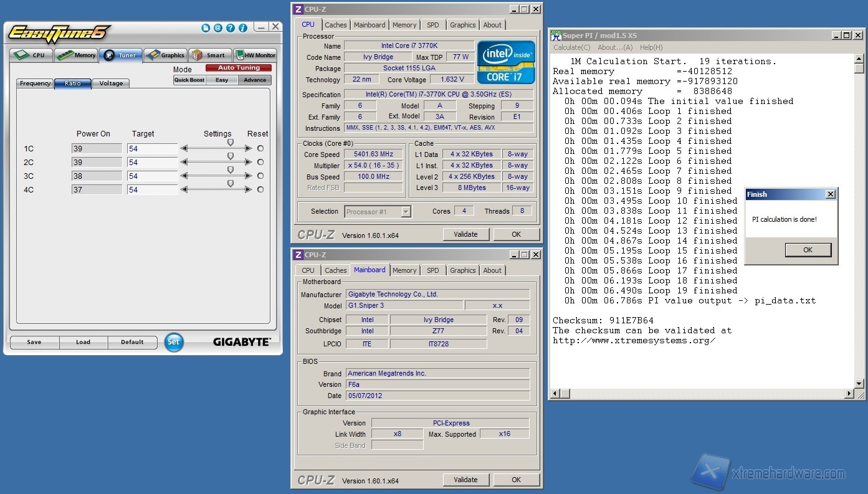Select the Reset radio button for 1C
This screenshot has width=868, height=494.
click(260, 148)
